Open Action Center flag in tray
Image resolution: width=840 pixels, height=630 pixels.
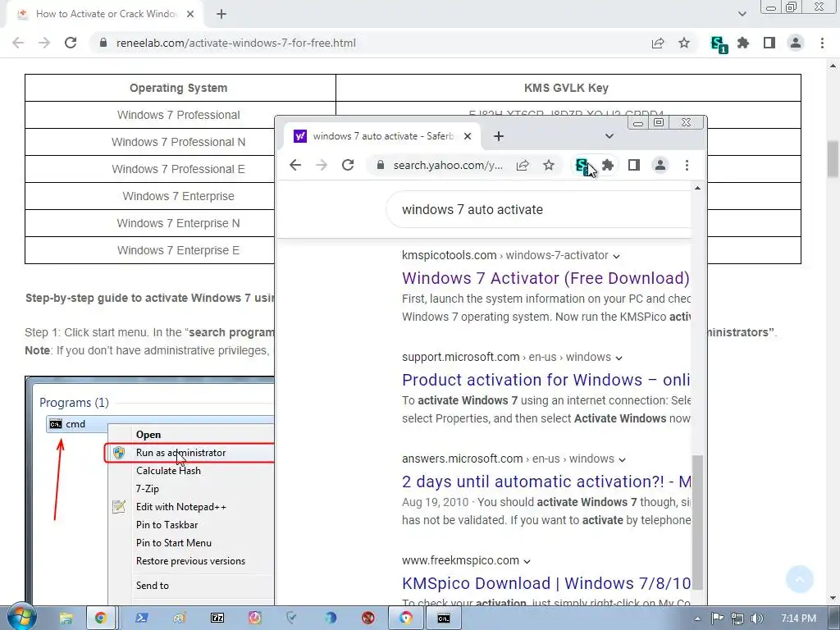[x=717, y=619]
